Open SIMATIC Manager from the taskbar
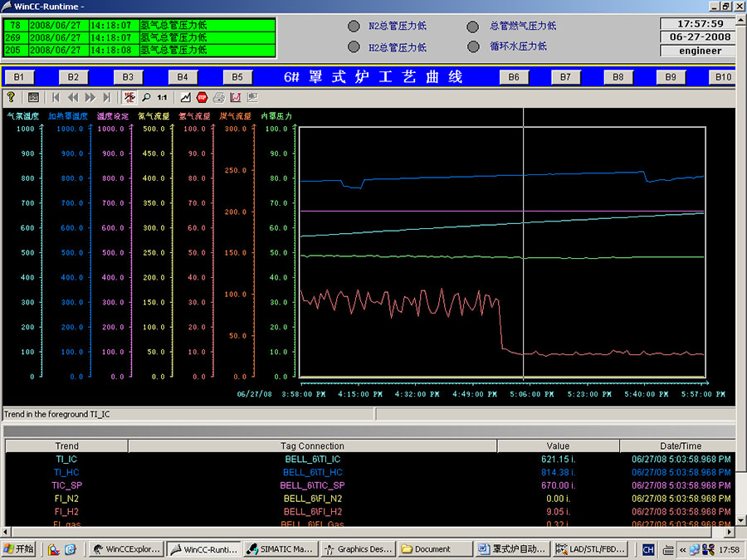The height and width of the screenshot is (560, 747). (x=280, y=549)
